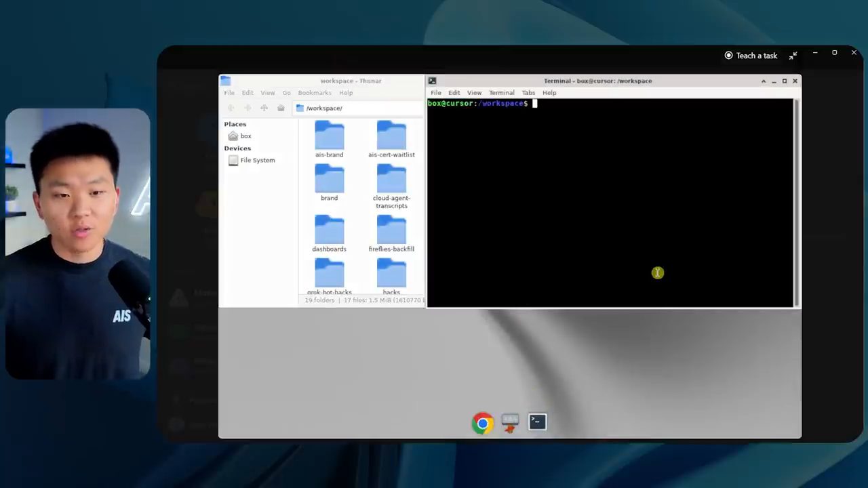This screenshot has height=488, width=868.
Task: Go to parent folder in Thunar
Action: (x=264, y=108)
